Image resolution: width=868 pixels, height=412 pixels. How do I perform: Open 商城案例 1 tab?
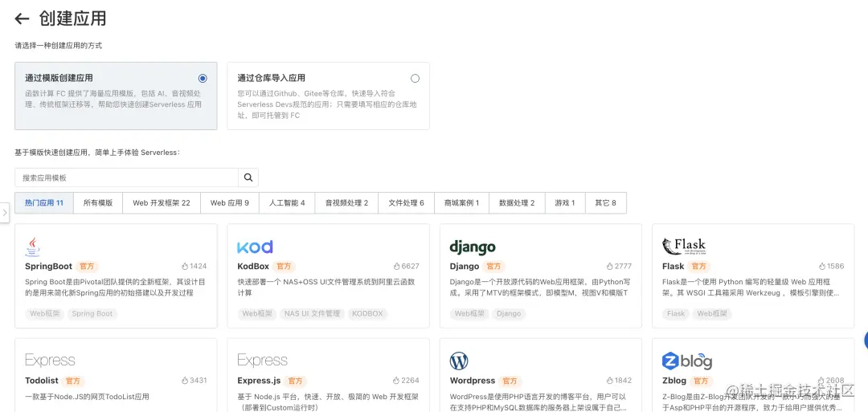(461, 203)
